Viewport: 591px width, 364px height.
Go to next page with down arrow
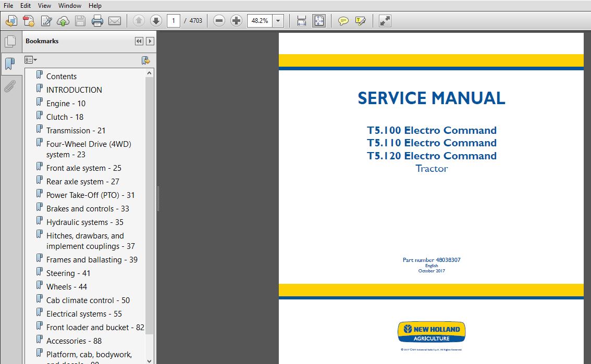pyautogui.click(x=156, y=21)
